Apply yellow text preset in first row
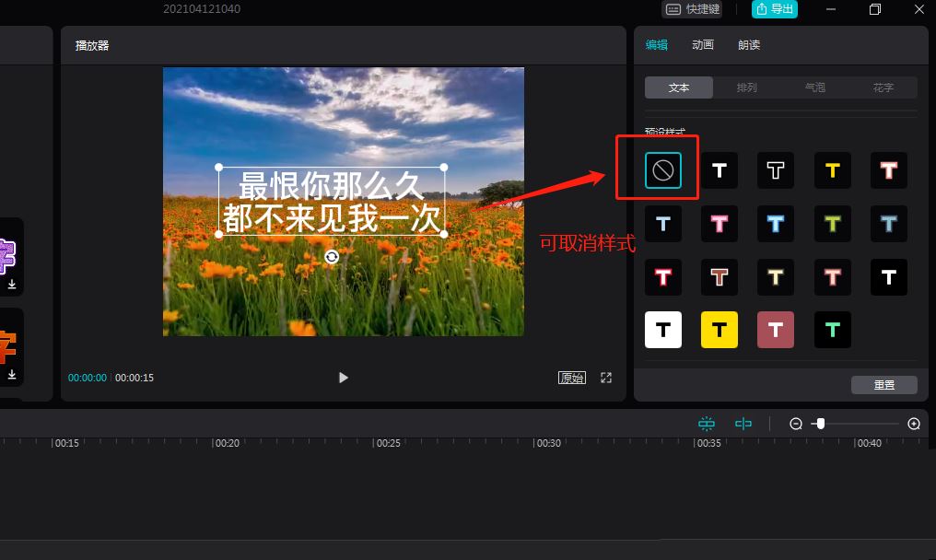Screen dimensions: 936x560 pos(832,170)
